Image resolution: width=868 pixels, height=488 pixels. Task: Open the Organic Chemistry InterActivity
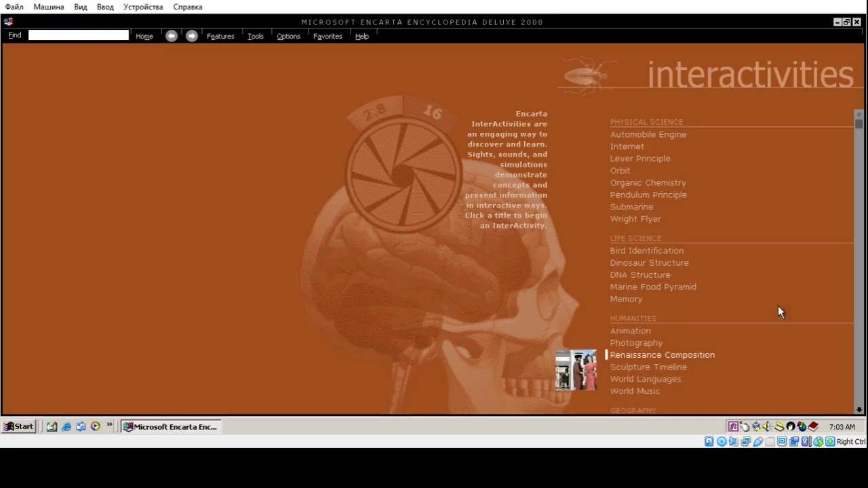(x=648, y=183)
